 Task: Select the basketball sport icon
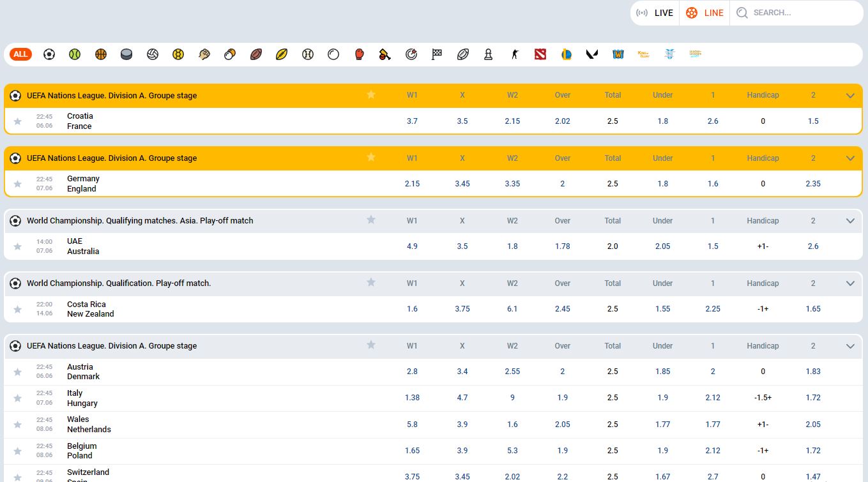point(100,54)
